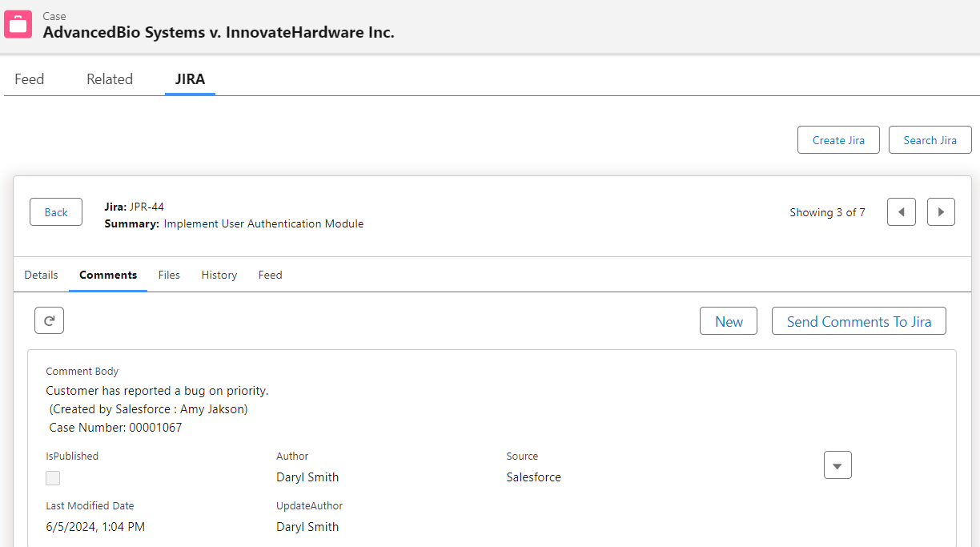Click the Showing 3 of 7 text
Image resolution: width=980 pixels, height=547 pixels.
coord(827,212)
